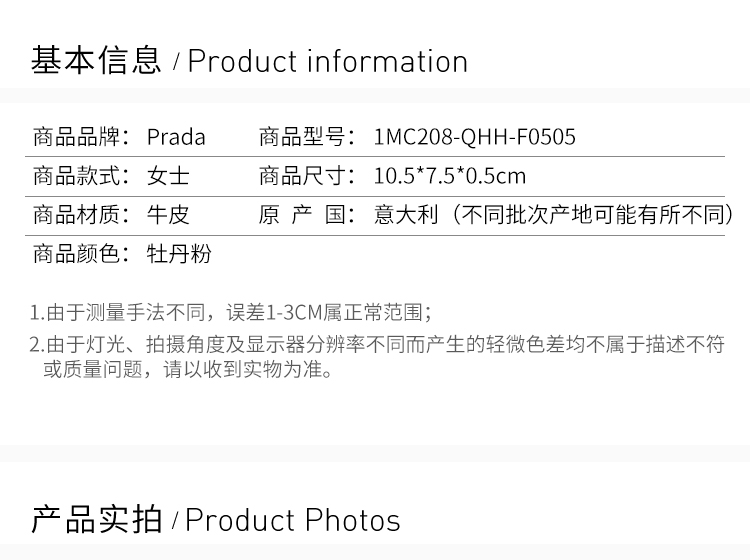Click the 商品款式 label
Viewport: 750px width, 560px height.
coord(81,176)
